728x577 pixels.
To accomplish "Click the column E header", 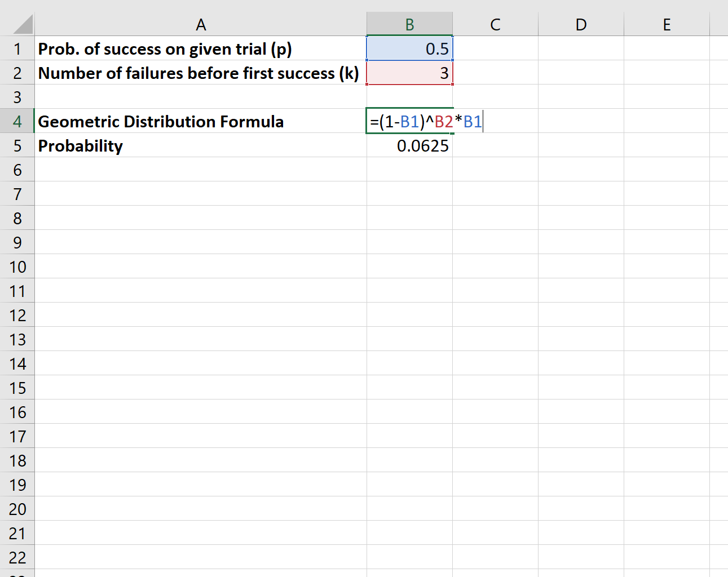I will [667, 24].
